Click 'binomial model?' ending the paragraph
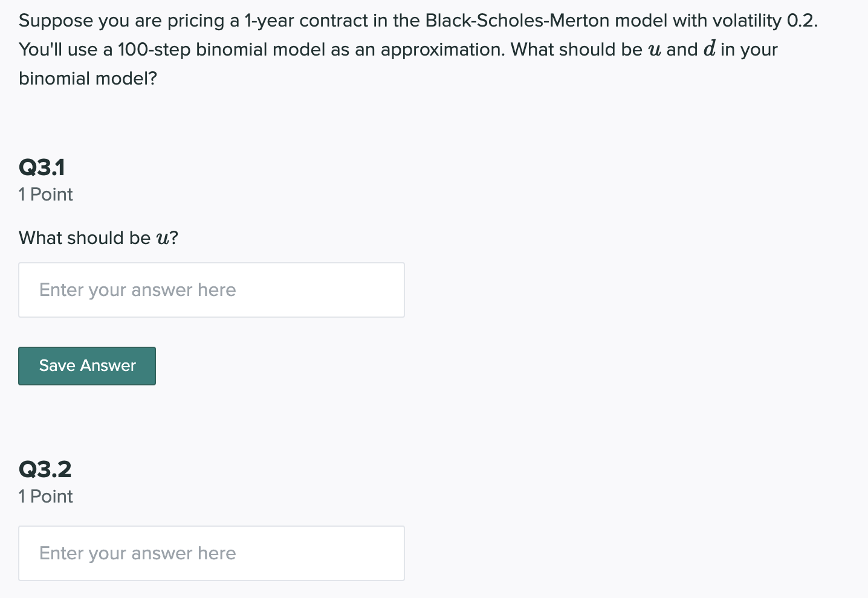 [88, 79]
